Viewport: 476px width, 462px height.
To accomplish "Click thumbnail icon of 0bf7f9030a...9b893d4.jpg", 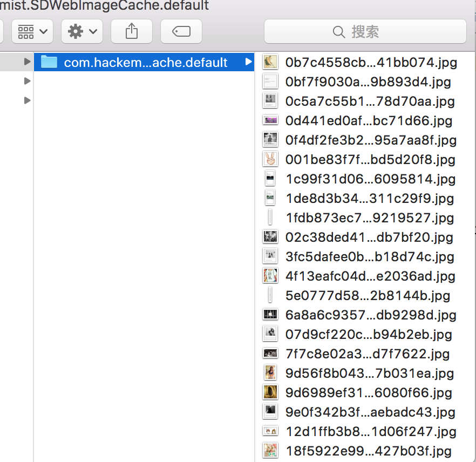I will pyautogui.click(x=270, y=81).
